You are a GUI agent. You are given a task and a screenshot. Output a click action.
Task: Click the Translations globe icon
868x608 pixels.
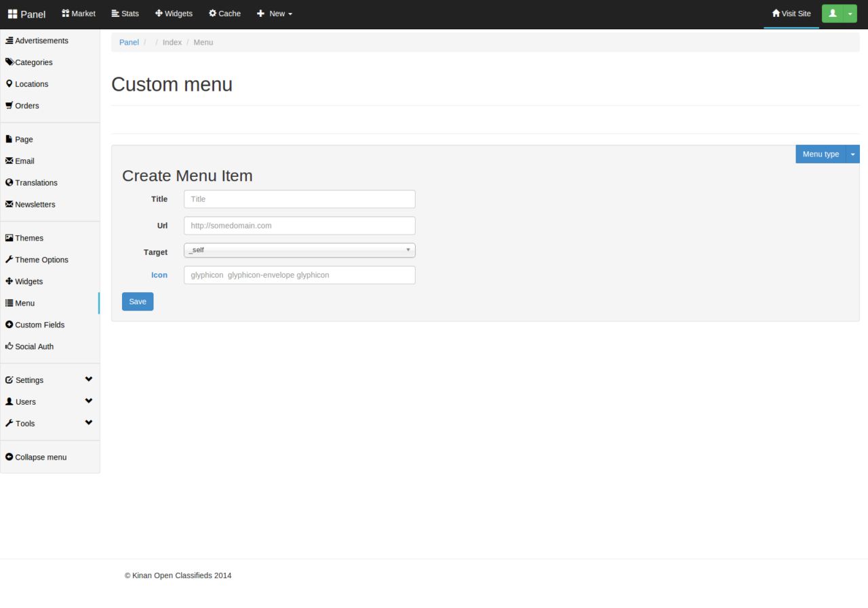tap(9, 183)
